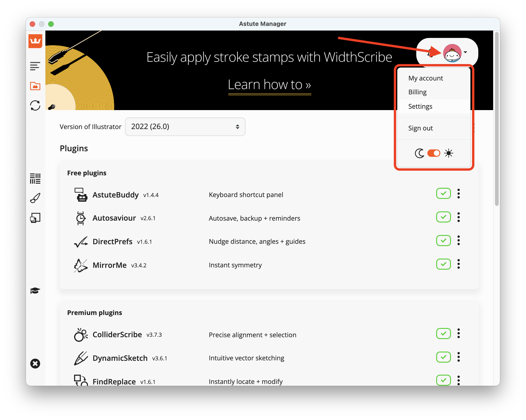Open My account from dropdown menu
Screen dimensions: 526x420
pyautogui.click(x=426, y=77)
